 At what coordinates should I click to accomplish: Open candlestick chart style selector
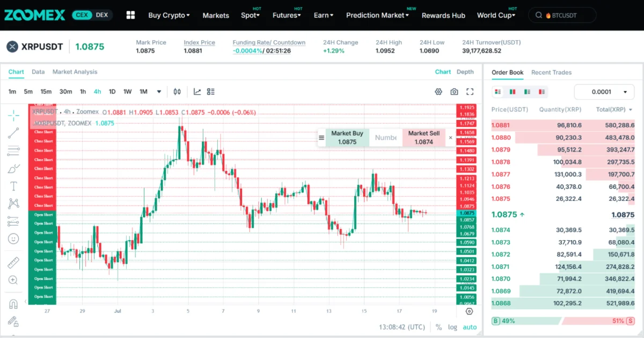[177, 91]
